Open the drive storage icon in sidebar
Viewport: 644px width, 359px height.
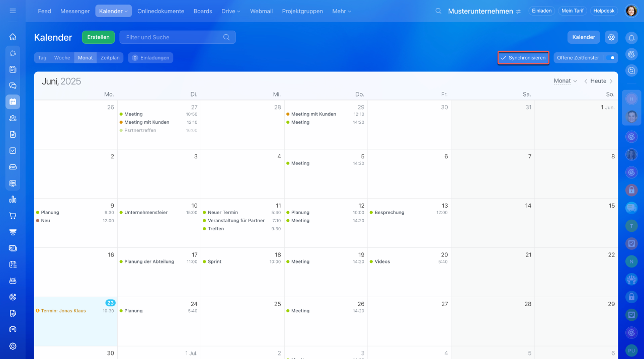pos(13,167)
